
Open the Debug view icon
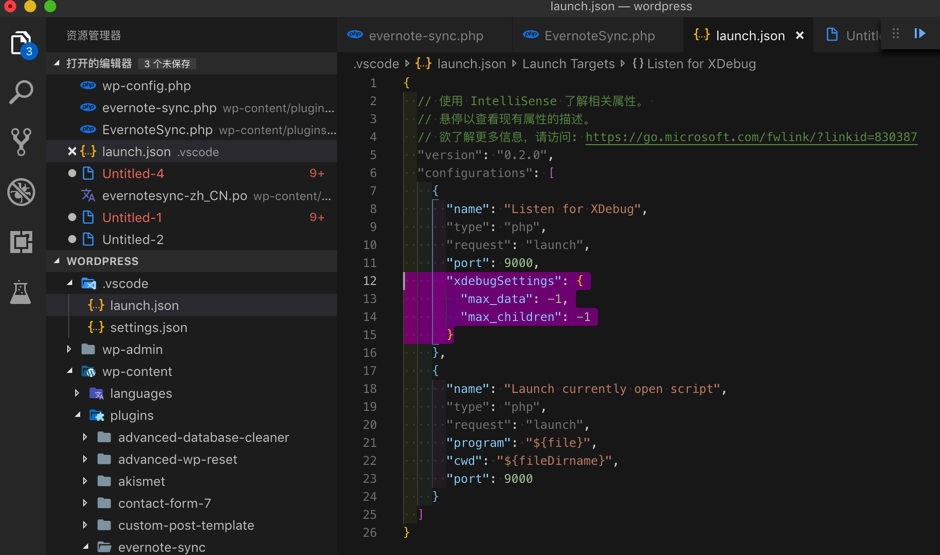pyautogui.click(x=21, y=191)
